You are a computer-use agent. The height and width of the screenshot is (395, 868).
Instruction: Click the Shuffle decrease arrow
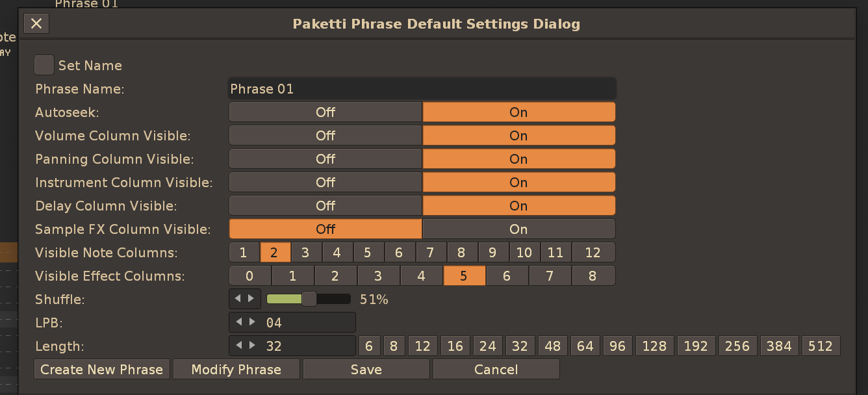coord(238,299)
